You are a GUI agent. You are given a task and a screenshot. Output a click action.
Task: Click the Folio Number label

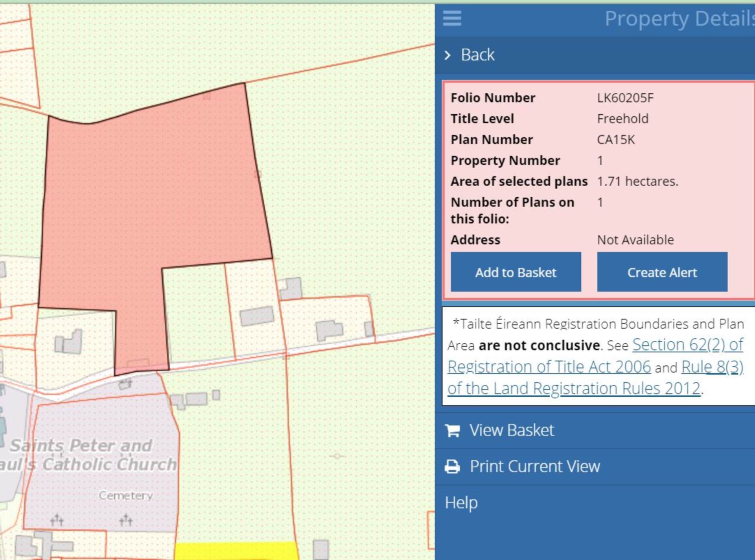493,98
